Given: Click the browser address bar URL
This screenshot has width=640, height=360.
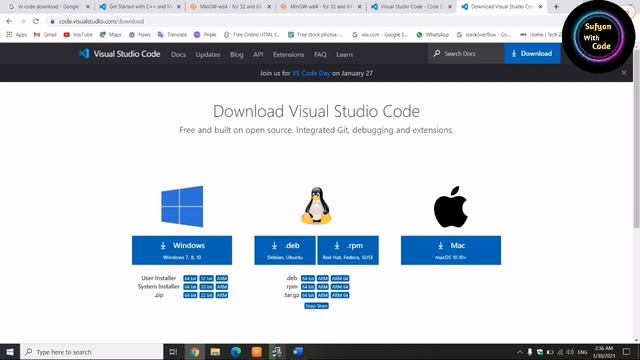Looking at the screenshot, I should tap(101, 21).
